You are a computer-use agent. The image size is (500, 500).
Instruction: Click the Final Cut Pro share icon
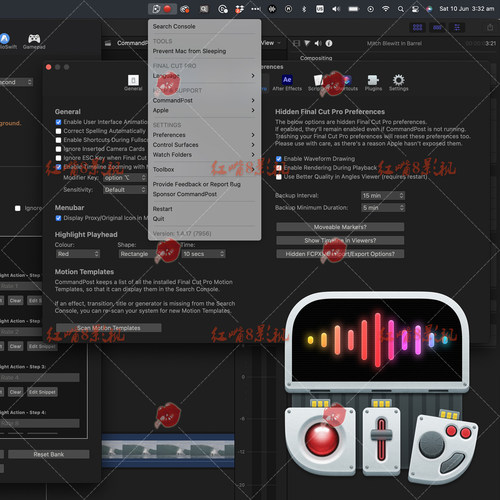coord(490,28)
